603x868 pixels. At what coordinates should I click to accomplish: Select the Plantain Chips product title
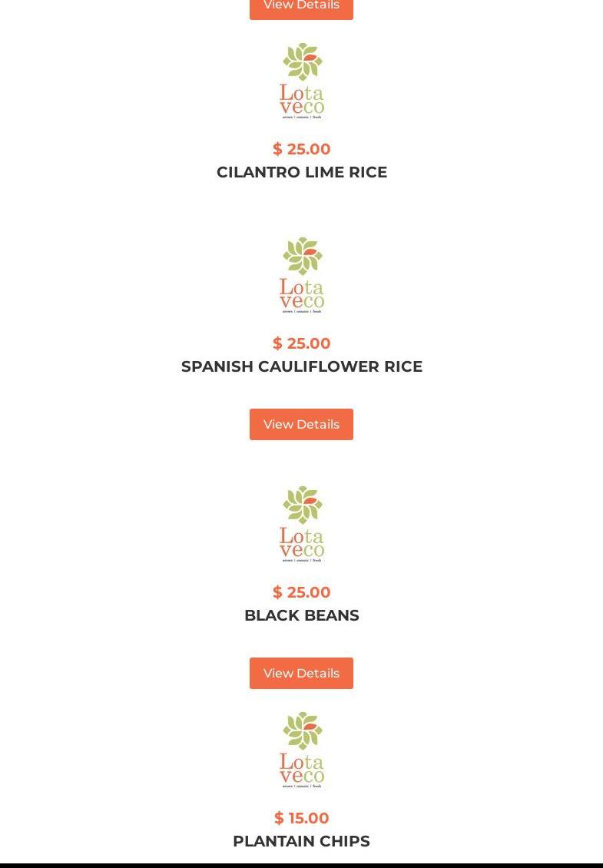click(x=301, y=841)
